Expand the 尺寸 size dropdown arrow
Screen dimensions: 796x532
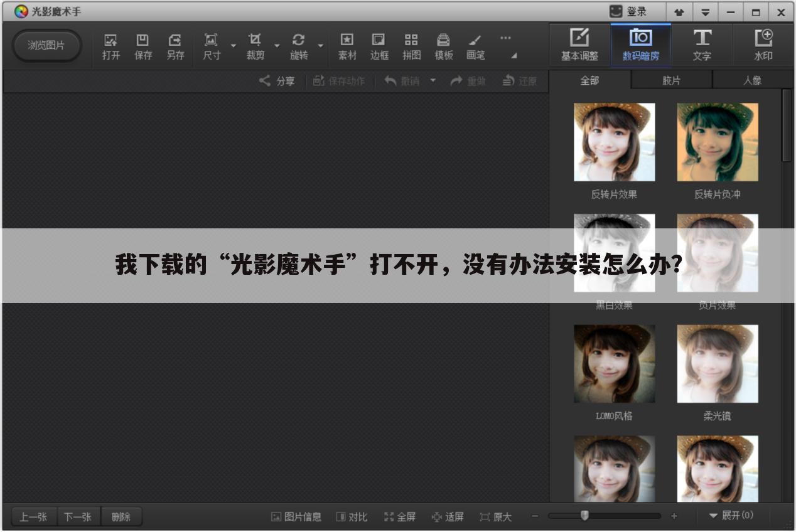coord(234,46)
